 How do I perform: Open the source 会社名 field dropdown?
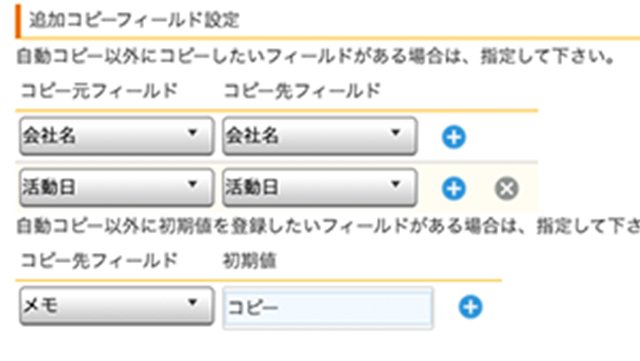(x=116, y=136)
